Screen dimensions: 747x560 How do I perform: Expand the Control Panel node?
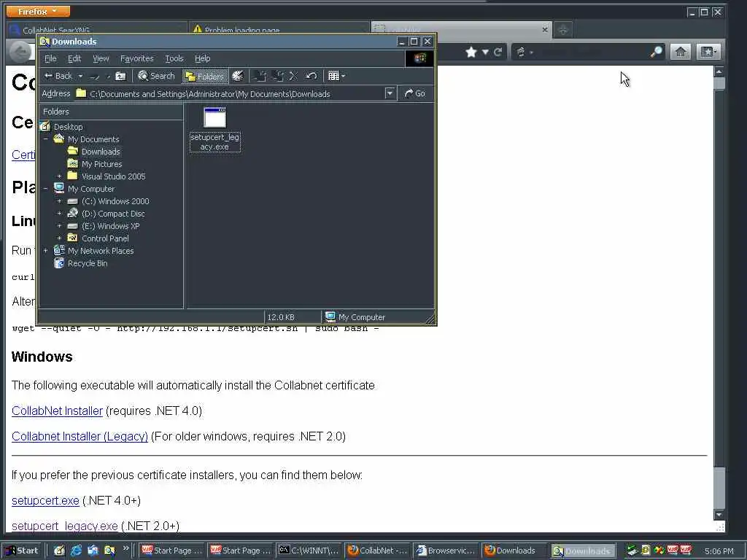pyautogui.click(x=60, y=238)
